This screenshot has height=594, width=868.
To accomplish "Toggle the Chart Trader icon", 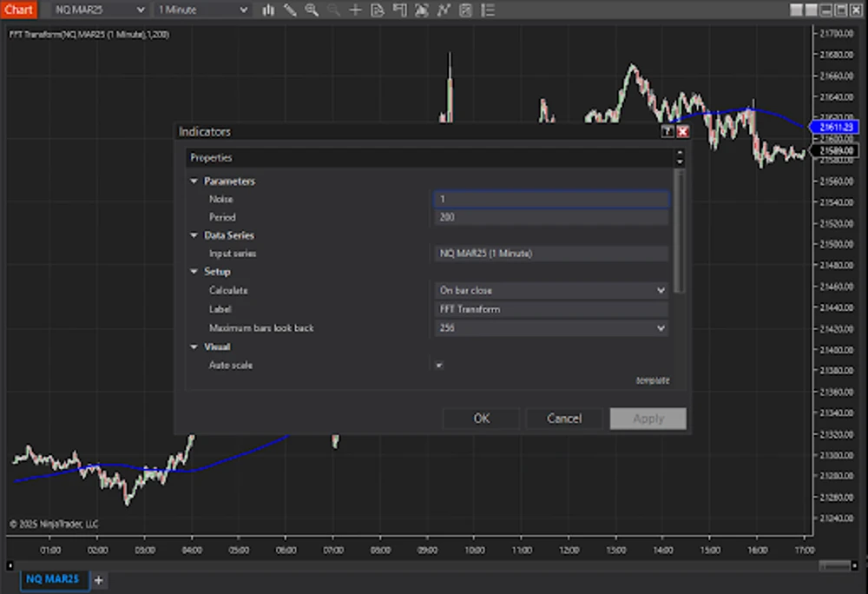I will pyautogui.click(x=399, y=10).
